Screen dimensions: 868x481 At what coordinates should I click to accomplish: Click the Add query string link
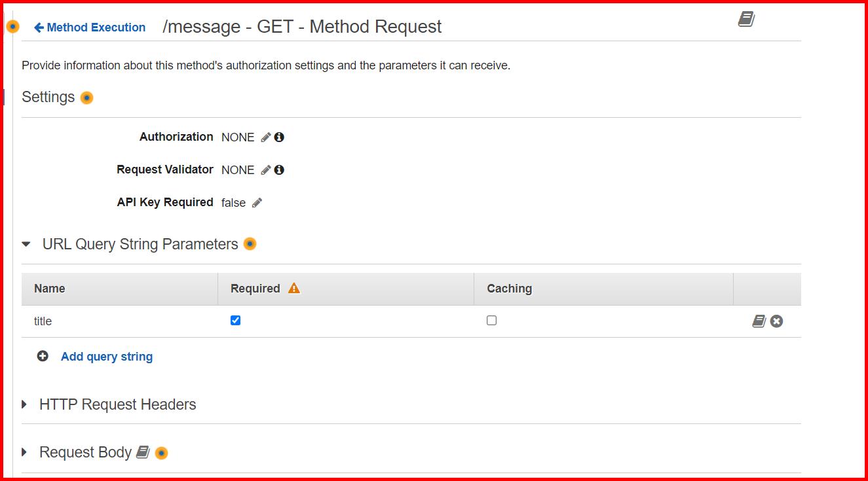tap(107, 357)
